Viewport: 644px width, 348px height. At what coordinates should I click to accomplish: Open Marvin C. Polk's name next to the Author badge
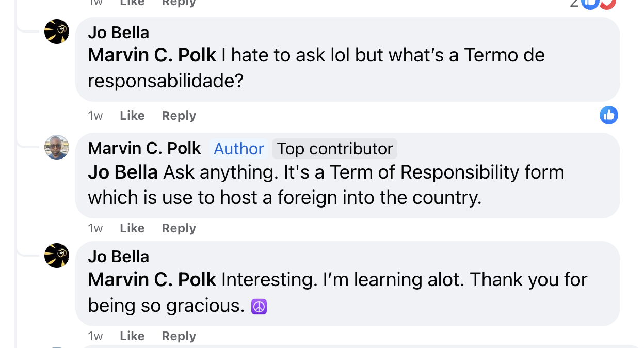144,148
